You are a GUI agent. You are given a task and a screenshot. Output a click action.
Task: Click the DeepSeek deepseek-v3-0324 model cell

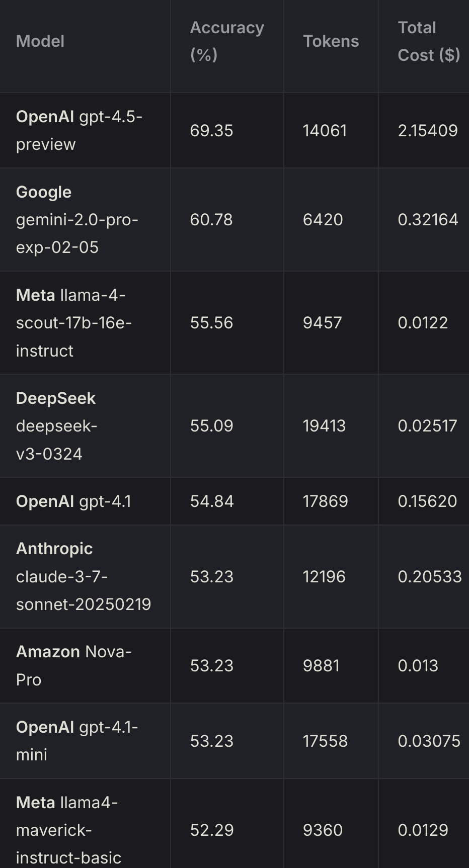56,426
